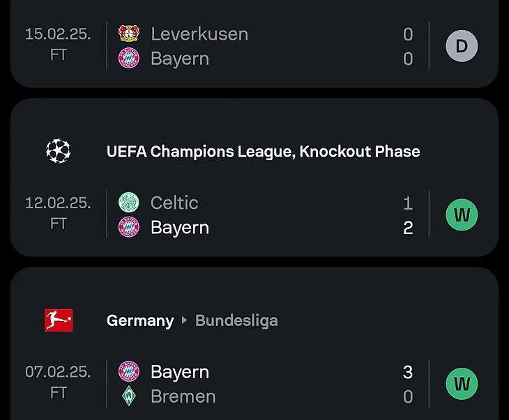Select the Bremen team name
Image resolution: width=509 pixels, height=420 pixels.
183,396
